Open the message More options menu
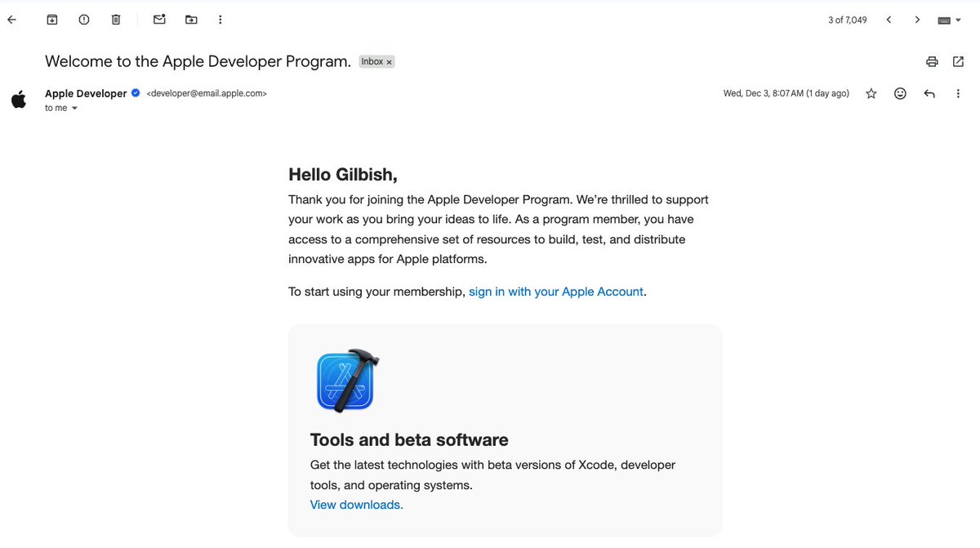This screenshot has height=548, width=980. pos(958,94)
